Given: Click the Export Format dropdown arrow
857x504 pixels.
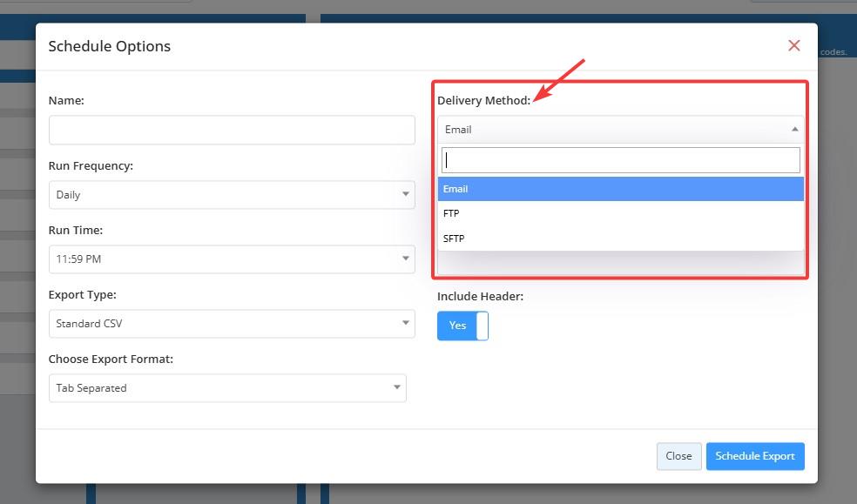Looking at the screenshot, I should pyautogui.click(x=397, y=387).
